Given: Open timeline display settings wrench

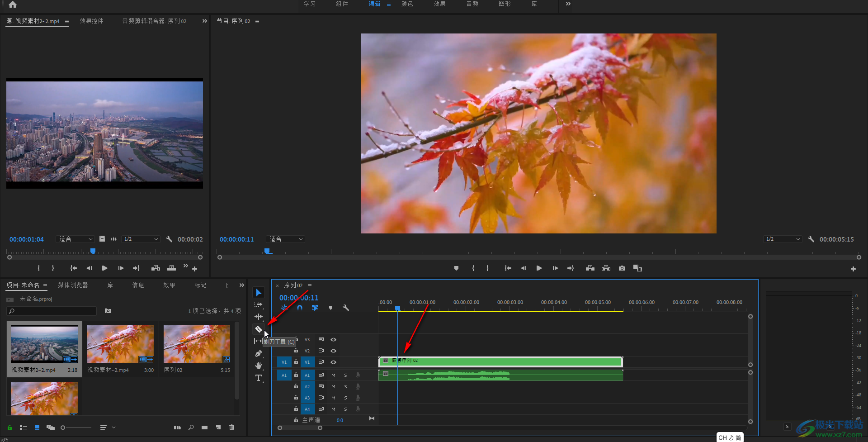Looking at the screenshot, I should coord(346,308).
